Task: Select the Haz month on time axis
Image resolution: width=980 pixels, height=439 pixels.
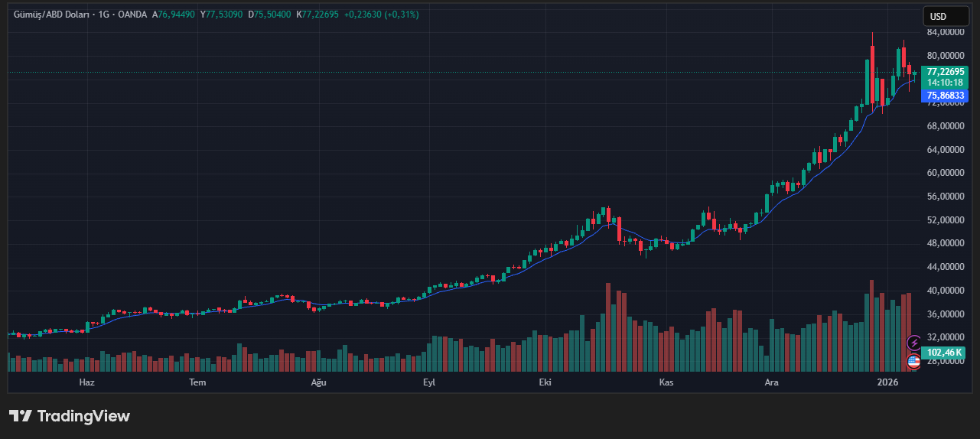Action: click(87, 382)
